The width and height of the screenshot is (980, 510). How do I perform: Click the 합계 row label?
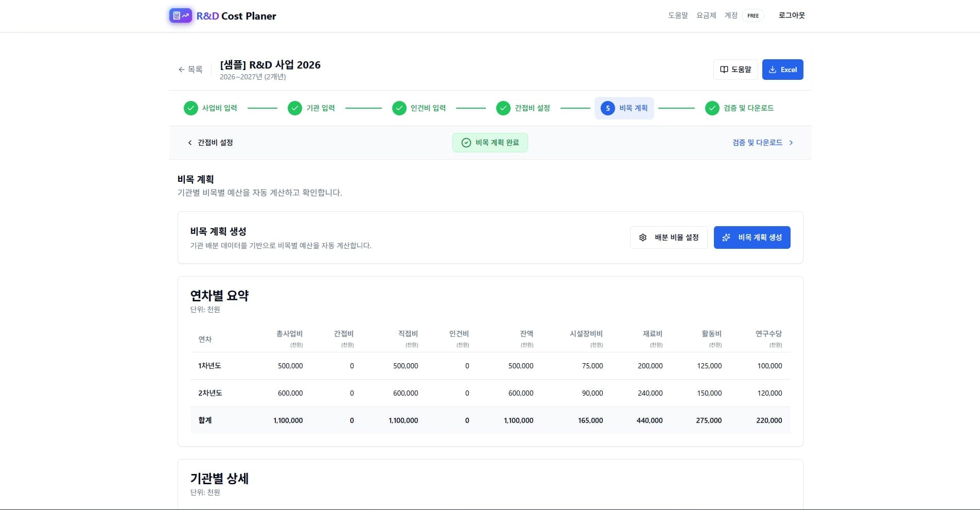click(x=205, y=420)
